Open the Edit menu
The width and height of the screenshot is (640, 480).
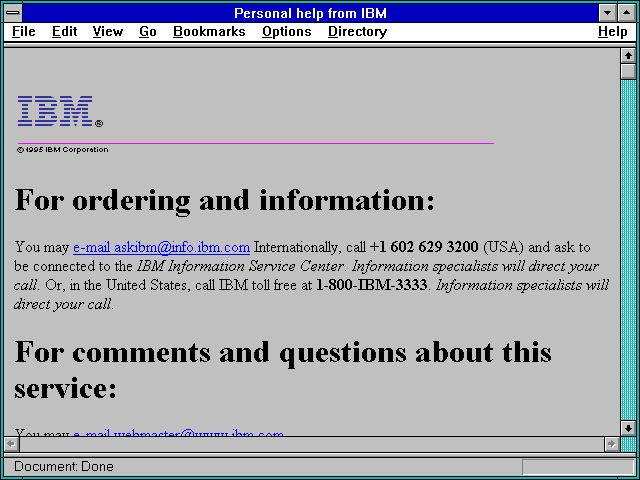point(64,32)
